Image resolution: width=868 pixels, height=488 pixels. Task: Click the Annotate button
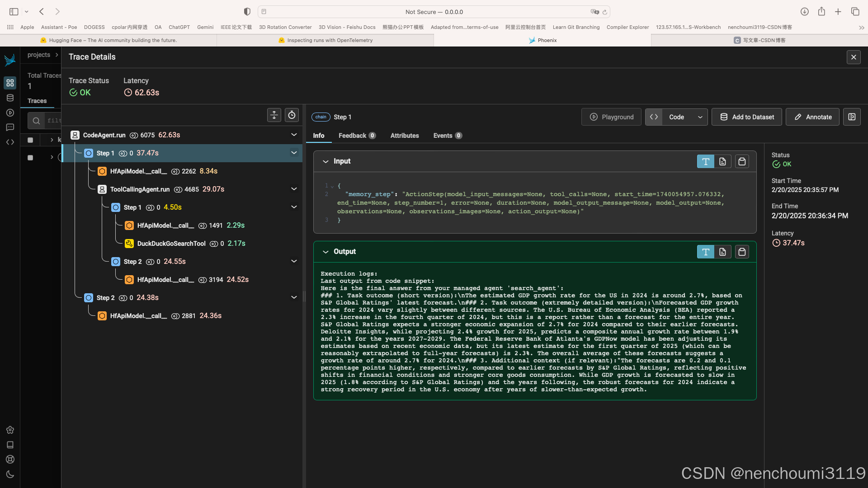pyautogui.click(x=812, y=117)
